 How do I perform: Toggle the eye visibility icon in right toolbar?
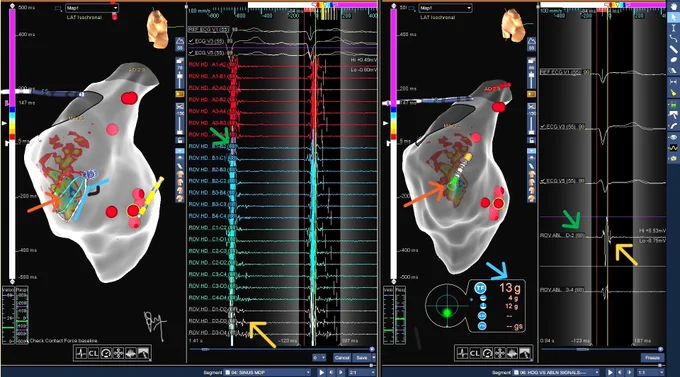[x=673, y=137]
